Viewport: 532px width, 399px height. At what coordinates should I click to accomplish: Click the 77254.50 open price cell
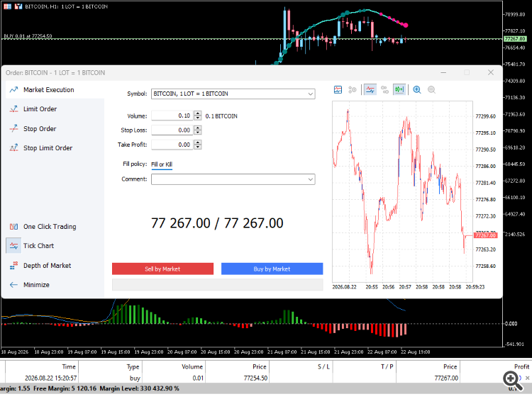coord(255,378)
